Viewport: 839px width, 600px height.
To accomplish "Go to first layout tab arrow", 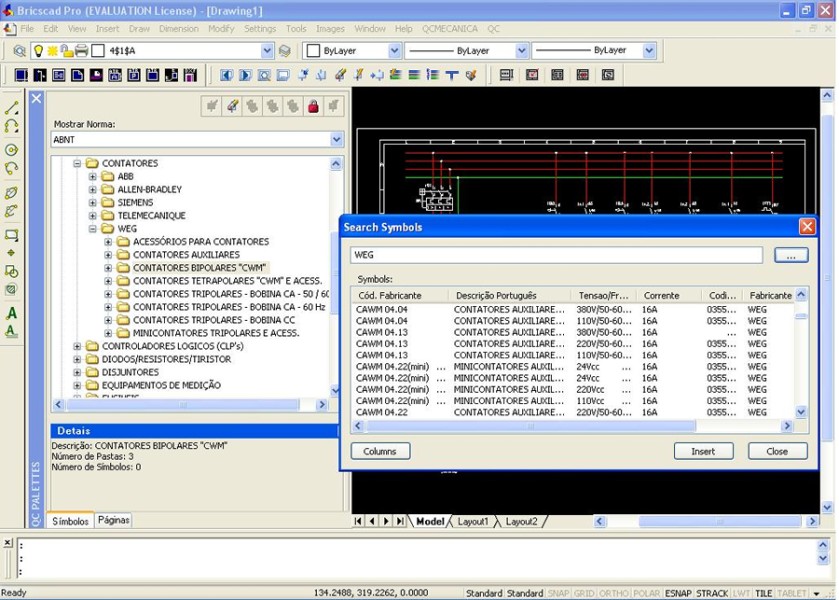I will (x=358, y=521).
